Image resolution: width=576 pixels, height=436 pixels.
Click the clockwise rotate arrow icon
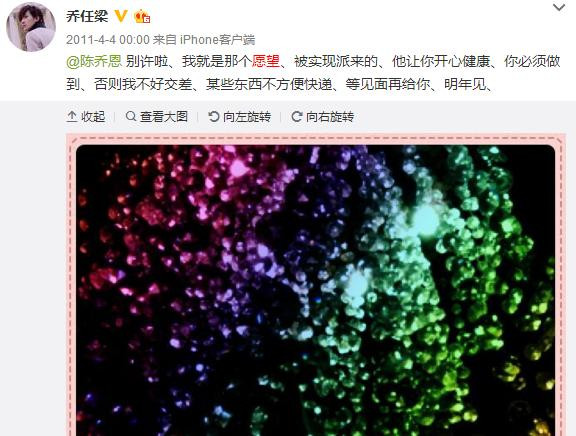pyautogui.click(x=296, y=117)
